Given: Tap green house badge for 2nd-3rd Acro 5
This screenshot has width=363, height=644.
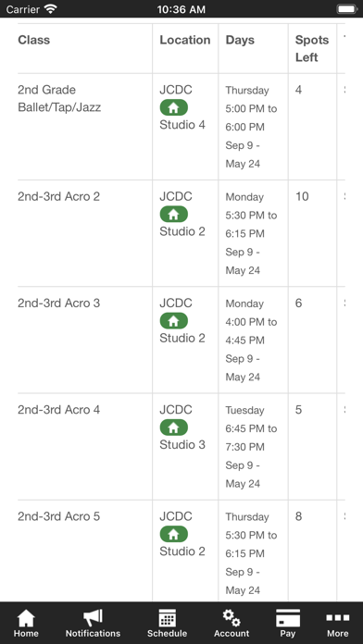Looking at the screenshot, I should point(173,535).
